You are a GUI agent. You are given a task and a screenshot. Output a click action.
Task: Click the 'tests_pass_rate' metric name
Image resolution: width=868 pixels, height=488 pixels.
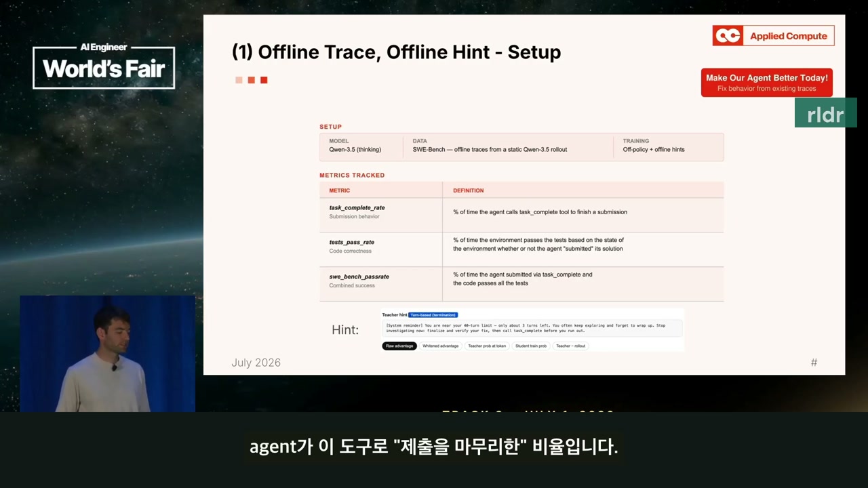352,242
